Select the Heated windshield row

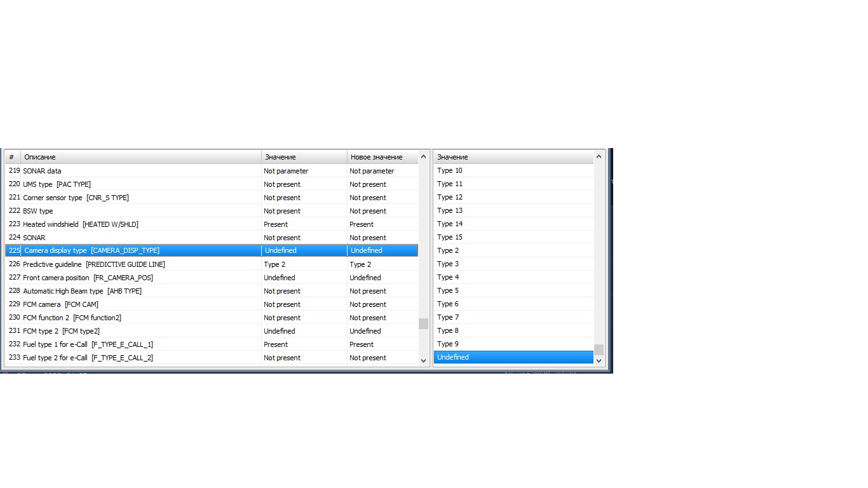tap(81, 224)
